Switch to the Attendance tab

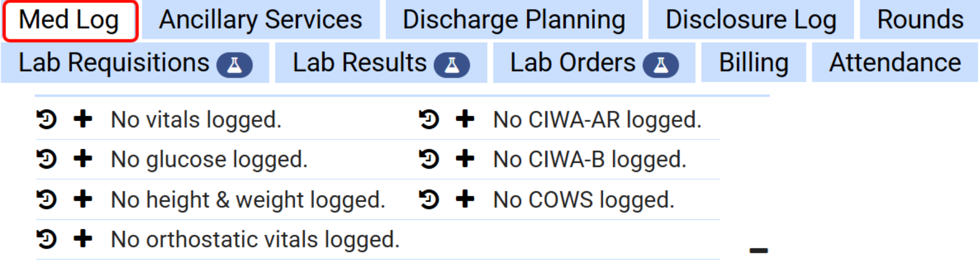[x=895, y=63]
